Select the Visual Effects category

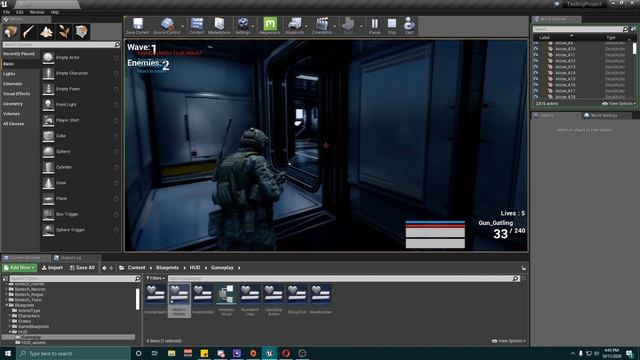click(x=16, y=94)
